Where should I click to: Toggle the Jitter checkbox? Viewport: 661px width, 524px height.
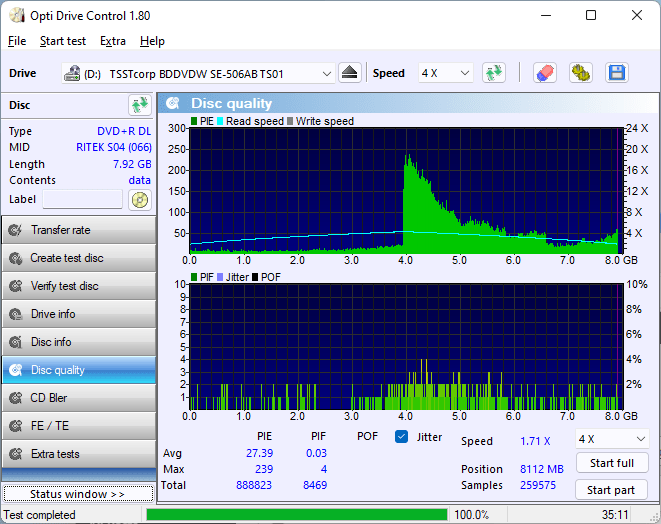pos(402,437)
